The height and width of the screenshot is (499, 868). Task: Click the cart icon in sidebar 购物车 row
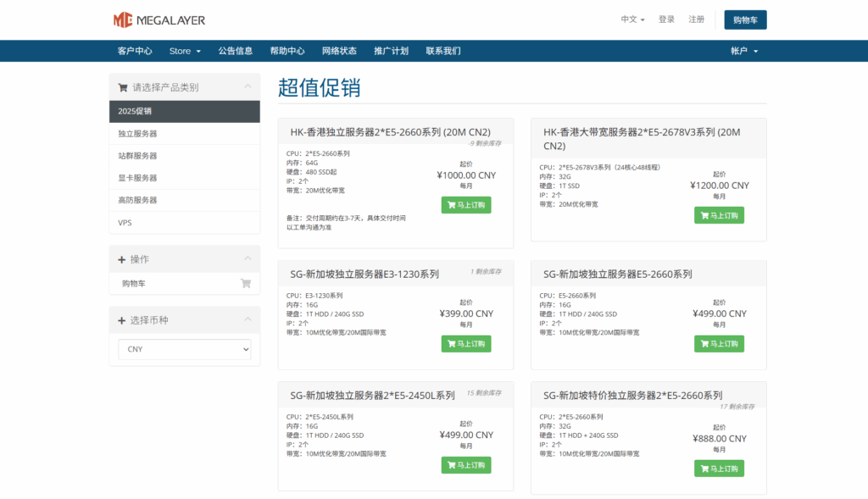[246, 283]
